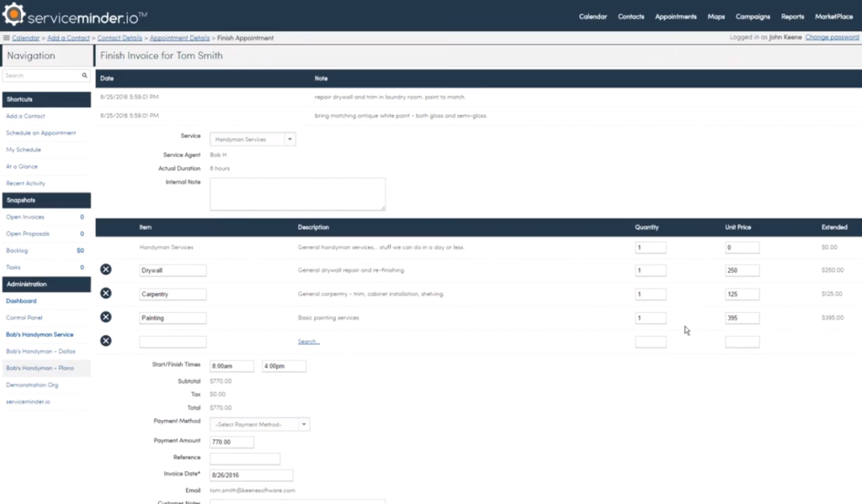Screen dimensions: 862x504
Task: Select Demonstration Org in sidebar
Action: coord(32,385)
